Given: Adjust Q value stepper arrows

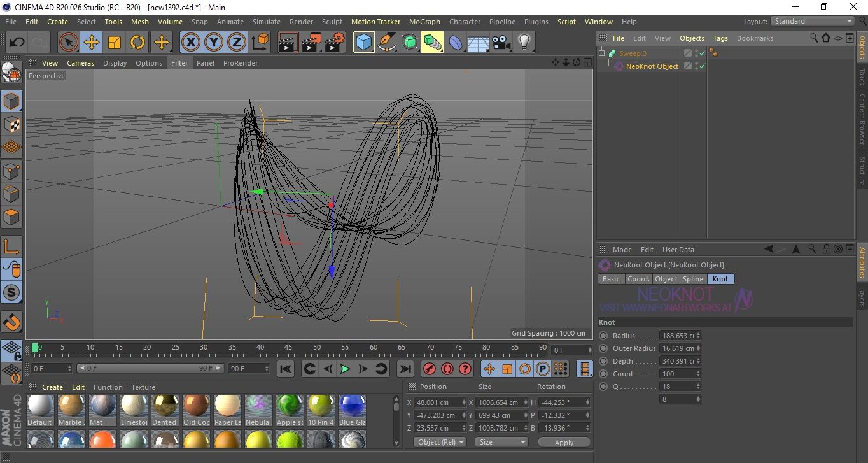Looking at the screenshot, I should tap(699, 387).
